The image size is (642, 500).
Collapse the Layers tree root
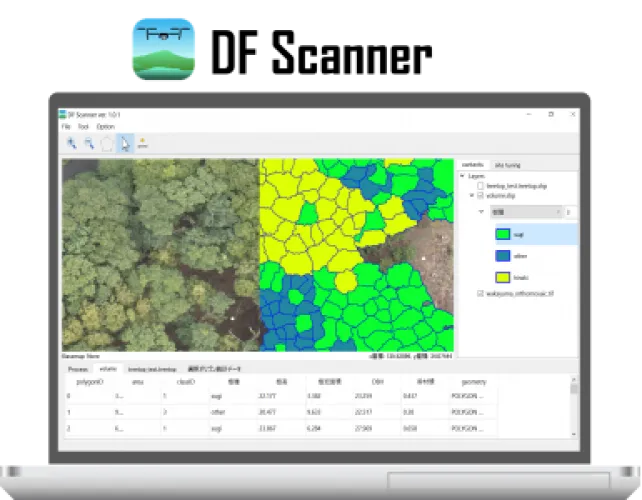click(463, 176)
